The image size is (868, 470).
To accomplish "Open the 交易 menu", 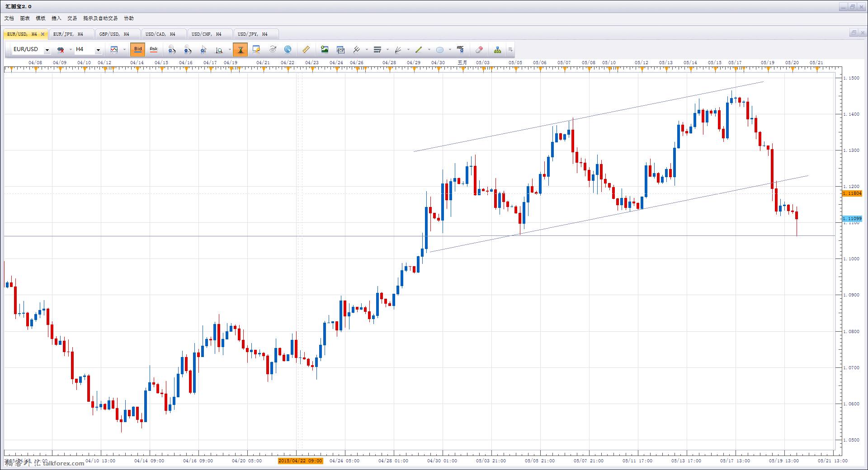I will [72, 19].
